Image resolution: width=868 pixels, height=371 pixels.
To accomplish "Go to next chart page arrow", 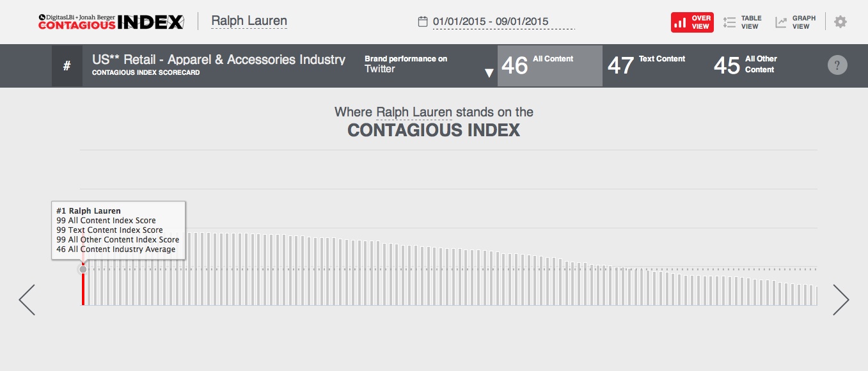I will tap(841, 299).
